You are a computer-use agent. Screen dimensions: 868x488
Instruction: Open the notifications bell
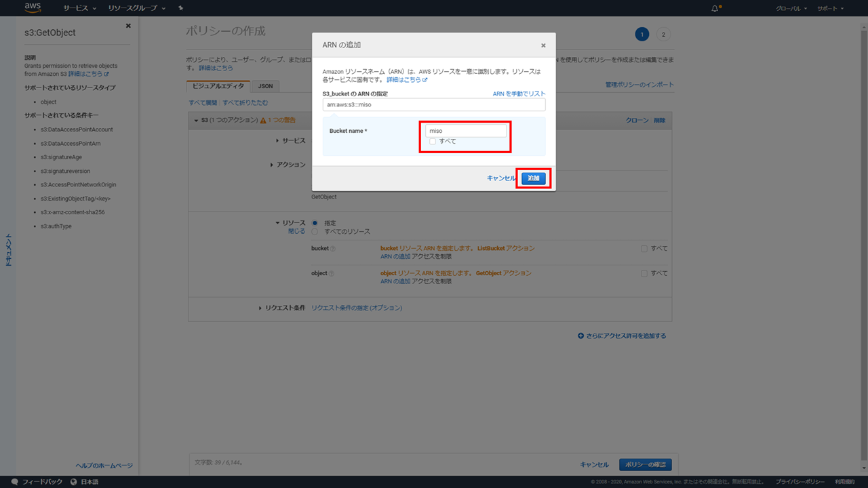tap(715, 8)
